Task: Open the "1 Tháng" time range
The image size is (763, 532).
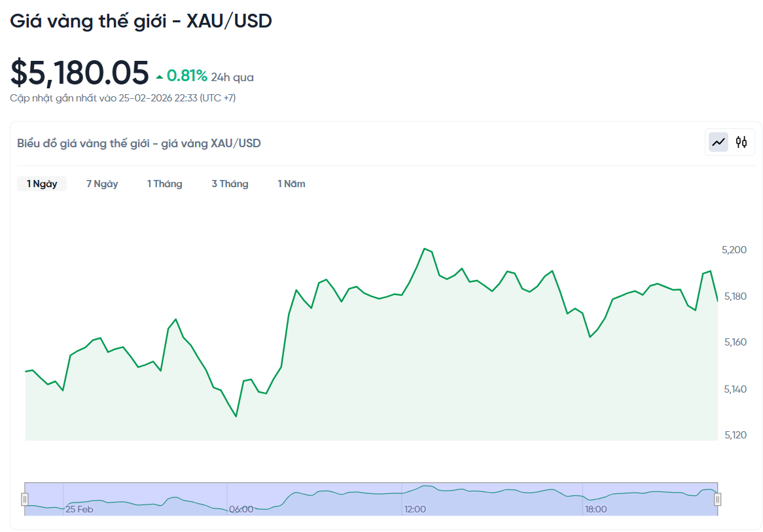Action: pos(164,183)
